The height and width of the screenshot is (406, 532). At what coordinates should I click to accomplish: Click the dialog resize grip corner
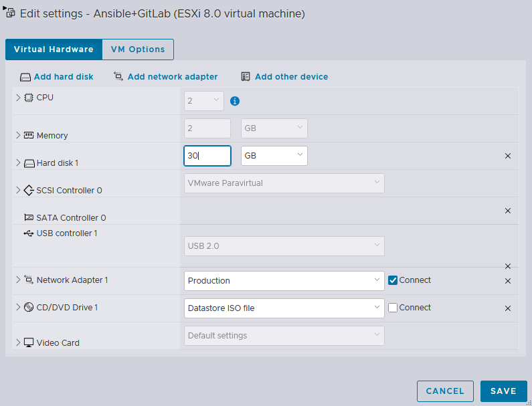click(x=529, y=403)
